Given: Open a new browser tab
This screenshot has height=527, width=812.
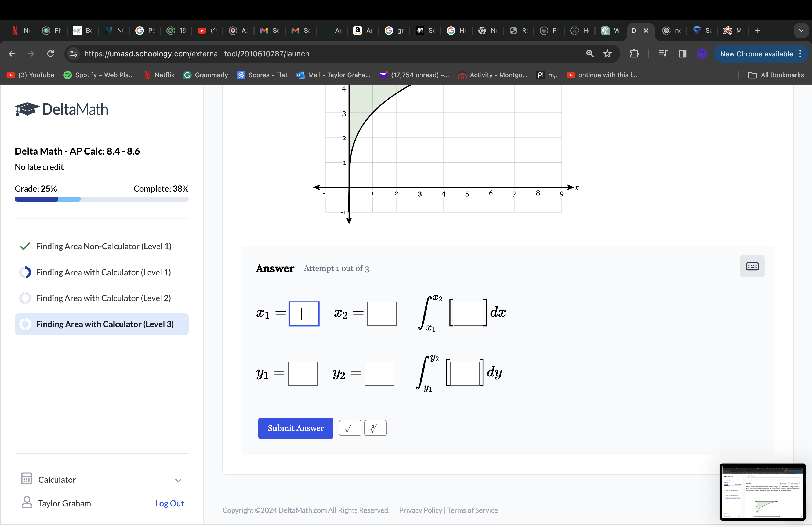Looking at the screenshot, I should tap(757, 31).
